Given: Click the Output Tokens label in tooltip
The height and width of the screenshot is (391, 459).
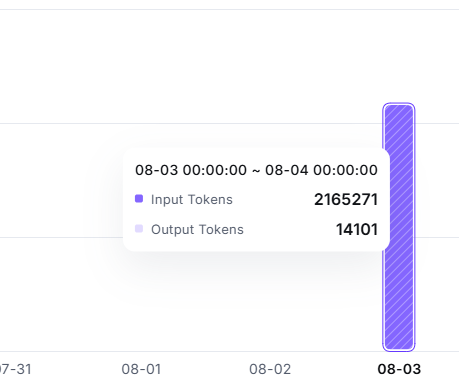Looking at the screenshot, I should [197, 230].
